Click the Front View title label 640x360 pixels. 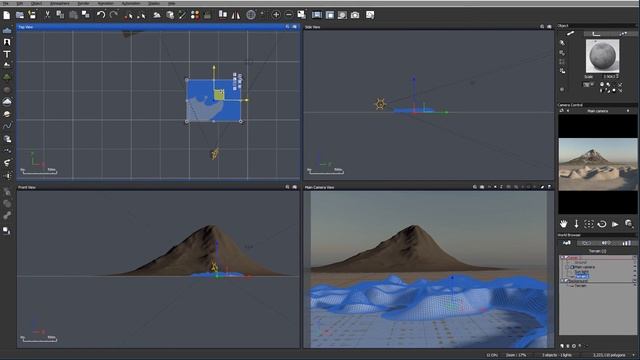click(x=27, y=187)
